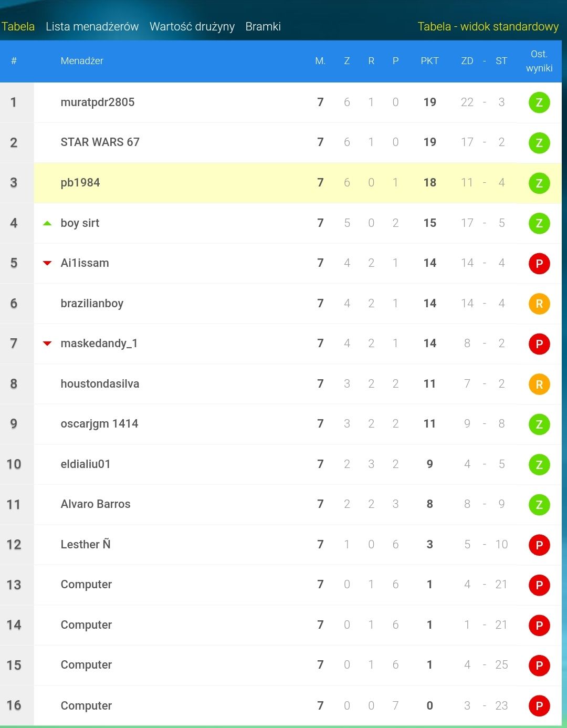This screenshot has height=728, width=567.
Task: Click the red P icon for maskedandy_1
Action: tap(539, 344)
